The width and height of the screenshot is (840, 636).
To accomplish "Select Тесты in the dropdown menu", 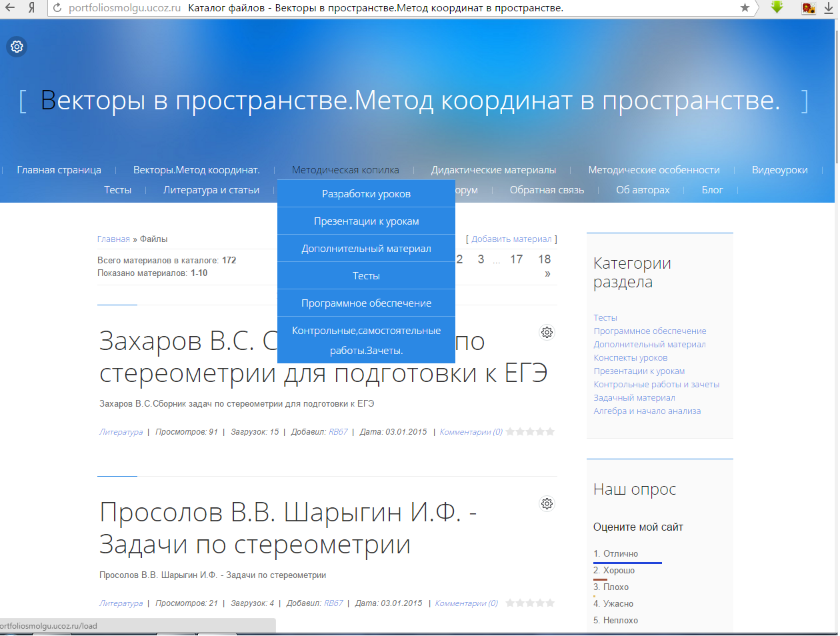I will click(366, 276).
